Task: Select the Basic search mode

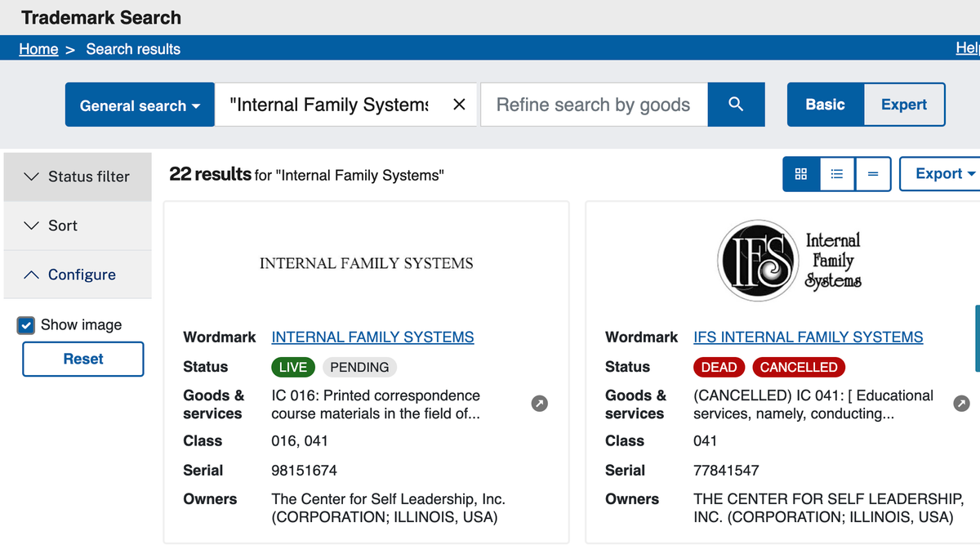Action: click(x=825, y=105)
